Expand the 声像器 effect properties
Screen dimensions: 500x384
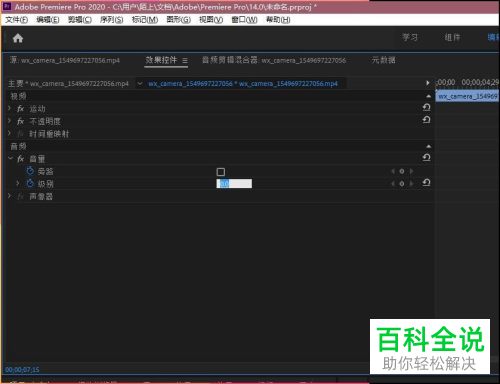click(x=9, y=196)
